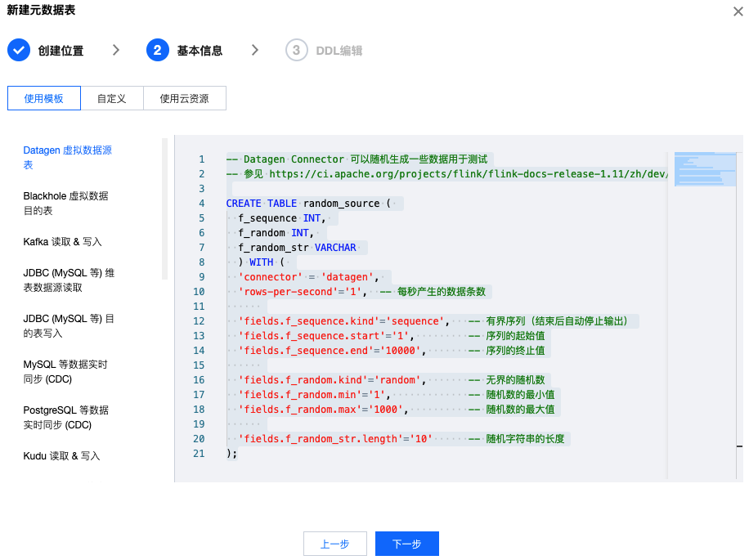
Task: Click the step 3 DDL编辑 circle icon
Action: (296, 50)
